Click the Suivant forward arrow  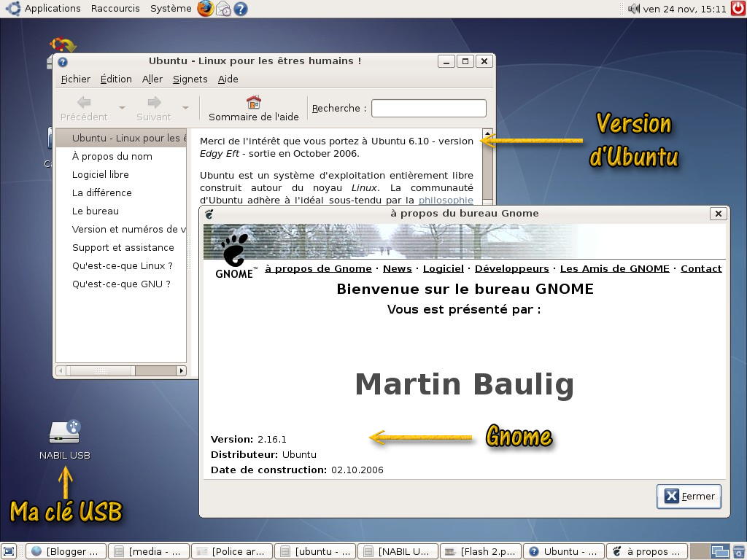154,102
